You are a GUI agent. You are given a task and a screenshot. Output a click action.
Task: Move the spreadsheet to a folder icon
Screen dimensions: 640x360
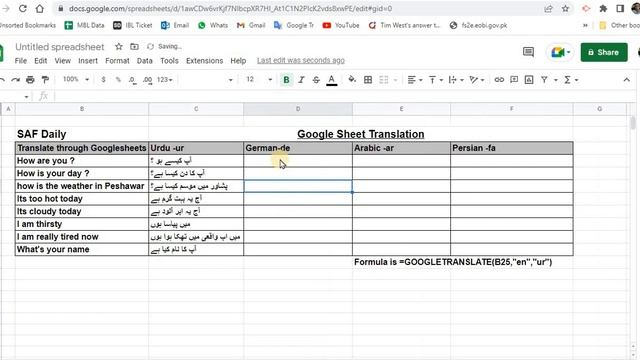click(134, 47)
